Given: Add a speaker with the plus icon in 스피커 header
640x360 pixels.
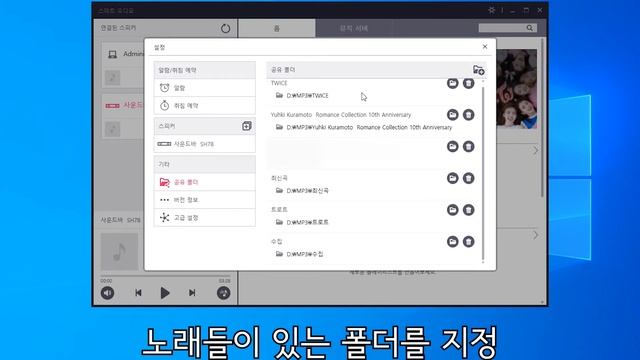Looking at the screenshot, I should (247, 126).
